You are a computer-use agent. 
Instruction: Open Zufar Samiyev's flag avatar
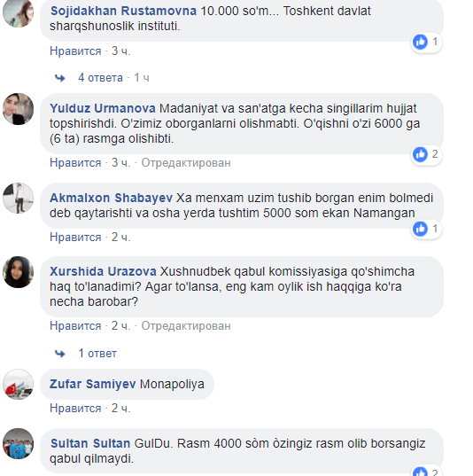pos(19,385)
